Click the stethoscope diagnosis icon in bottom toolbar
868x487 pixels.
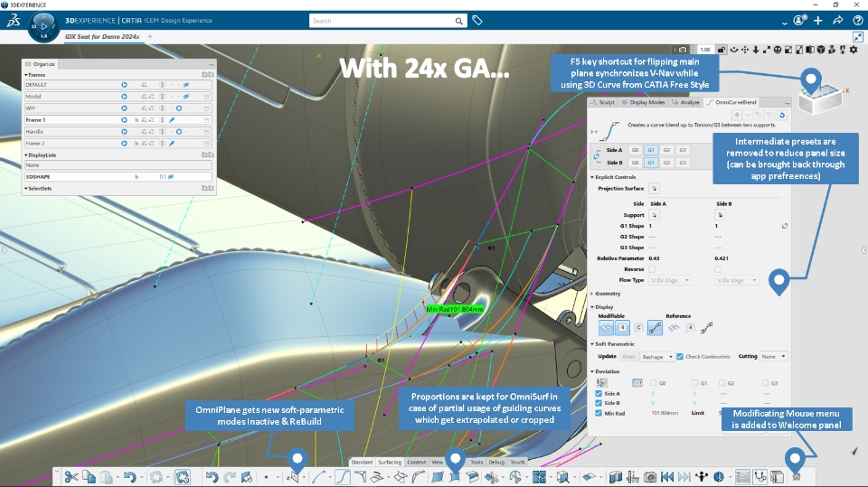pyautogui.click(x=760, y=476)
